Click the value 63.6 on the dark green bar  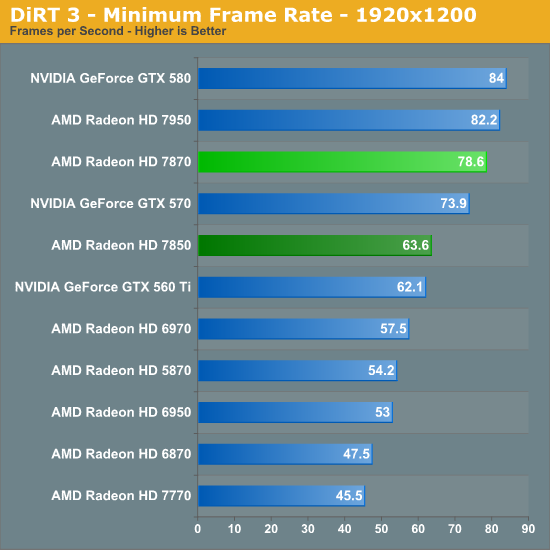click(416, 245)
